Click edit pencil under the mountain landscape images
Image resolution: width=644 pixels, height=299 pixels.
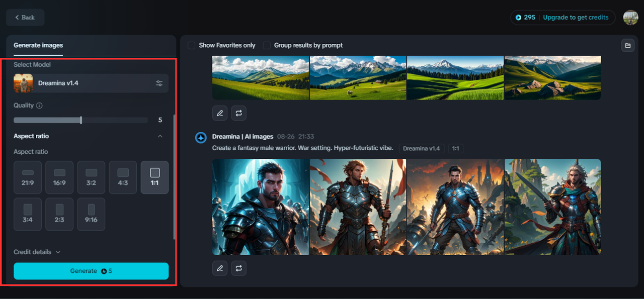coord(220,113)
